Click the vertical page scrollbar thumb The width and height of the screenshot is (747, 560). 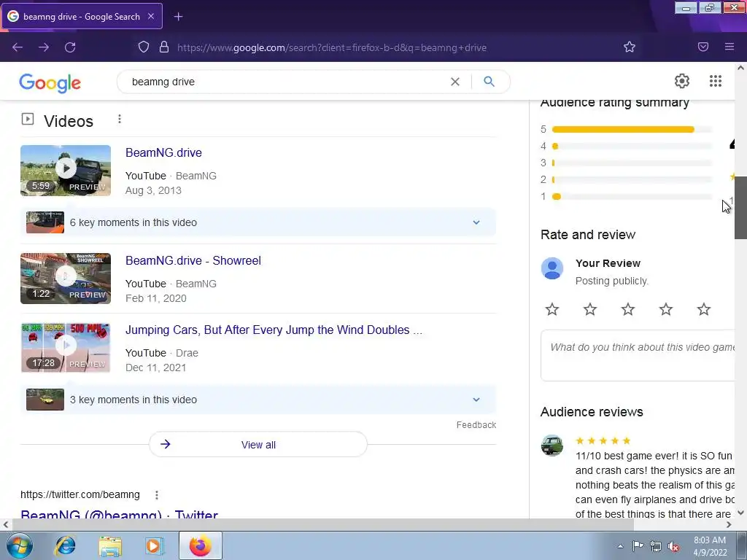coord(740,208)
